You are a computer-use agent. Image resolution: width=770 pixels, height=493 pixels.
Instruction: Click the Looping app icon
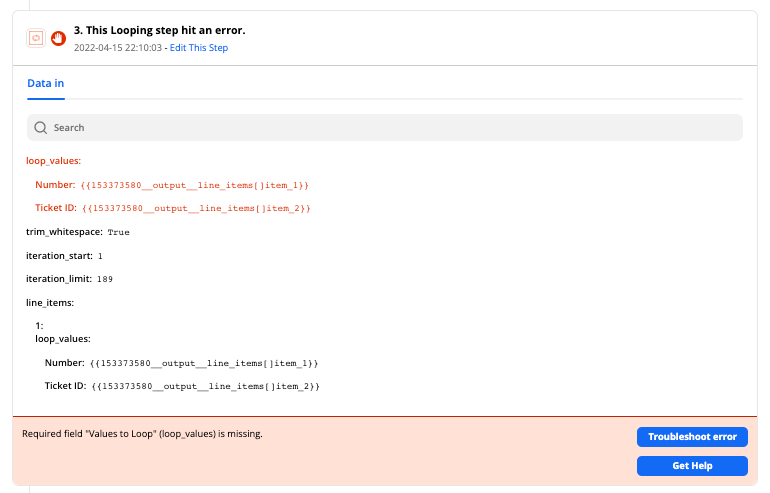pos(36,38)
